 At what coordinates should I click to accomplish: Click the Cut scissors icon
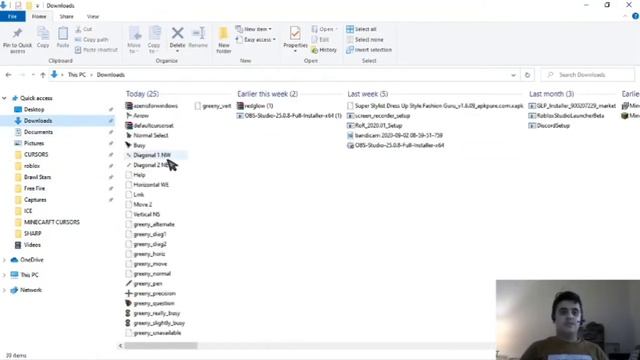(78, 29)
